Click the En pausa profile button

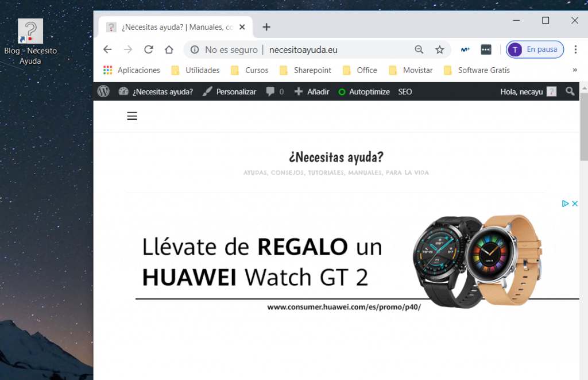pos(535,49)
